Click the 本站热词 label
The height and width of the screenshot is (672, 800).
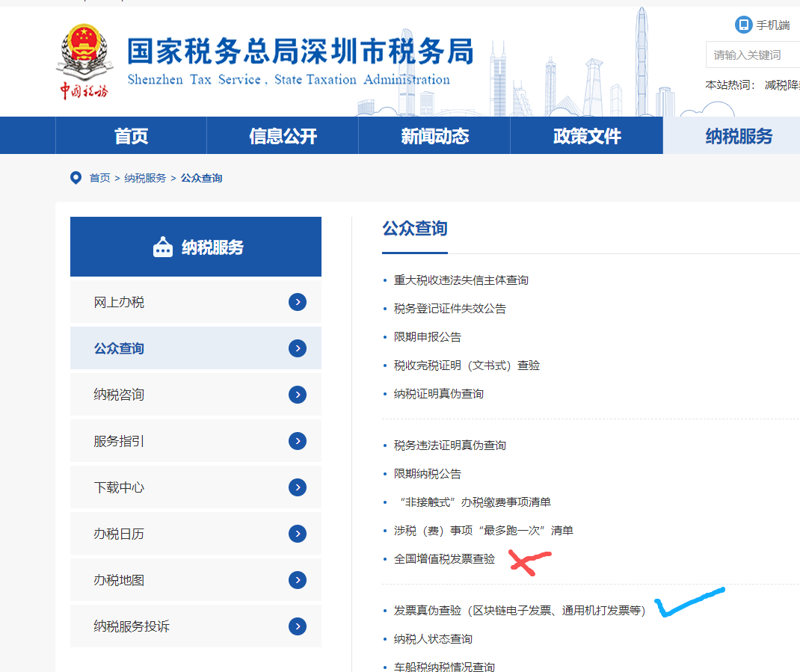pyautogui.click(x=730, y=85)
